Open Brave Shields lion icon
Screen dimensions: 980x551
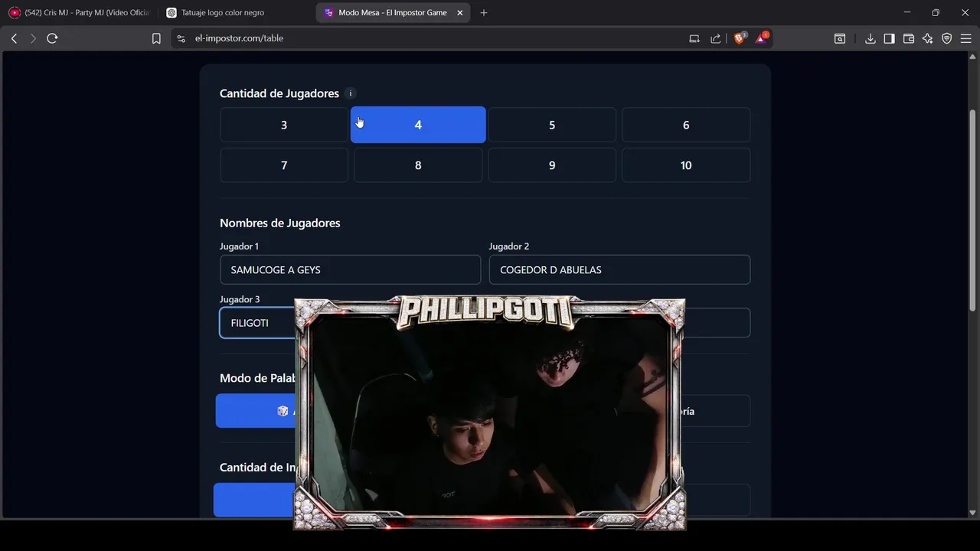(x=740, y=37)
